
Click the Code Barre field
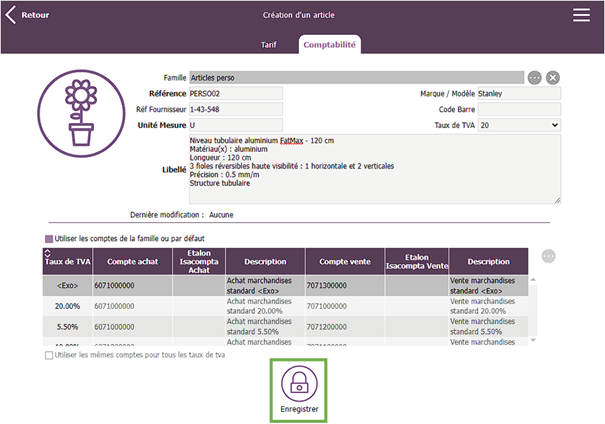[x=518, y=109]
